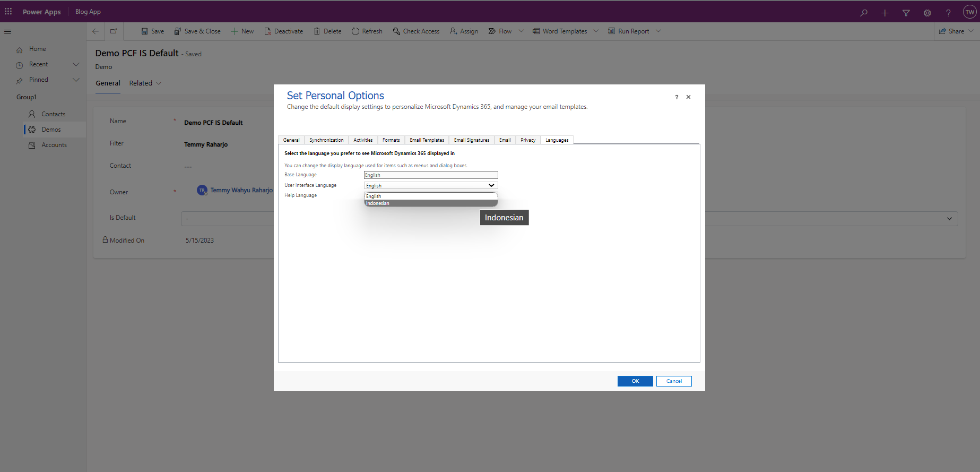Viewport: 980px width, 472px height.
Task: Click the Flow command
Action: pyautogui.click(x=500, y=31)
